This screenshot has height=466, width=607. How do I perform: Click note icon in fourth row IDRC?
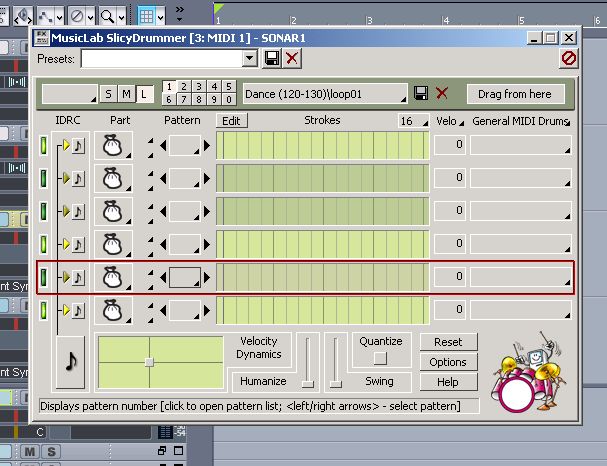[78, 244]
